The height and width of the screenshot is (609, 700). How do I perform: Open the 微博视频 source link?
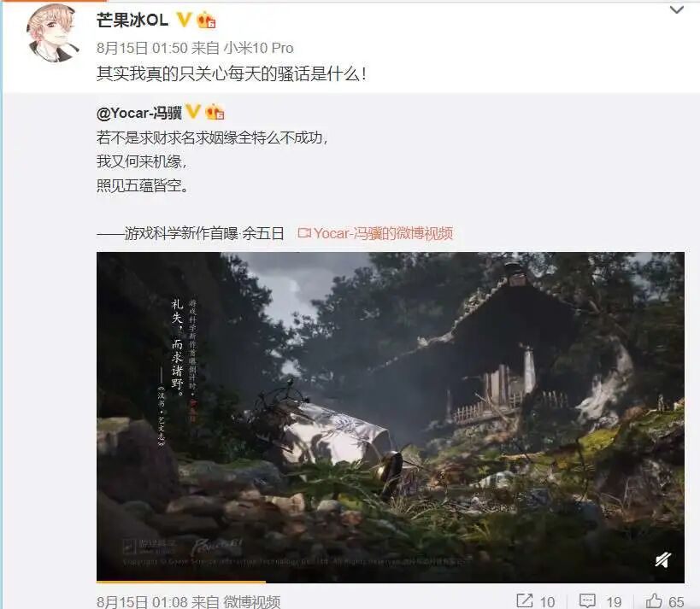pyautogui.click(x=252, y=602)
